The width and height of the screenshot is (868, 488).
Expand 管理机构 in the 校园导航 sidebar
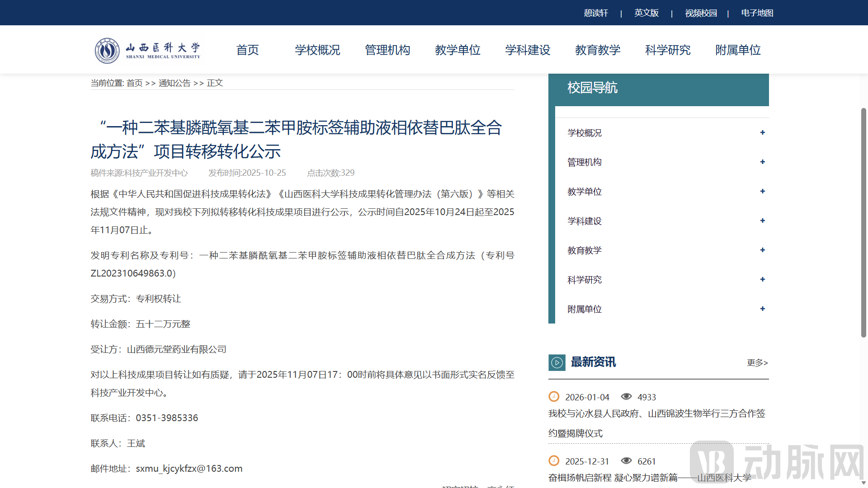point(762,162)
